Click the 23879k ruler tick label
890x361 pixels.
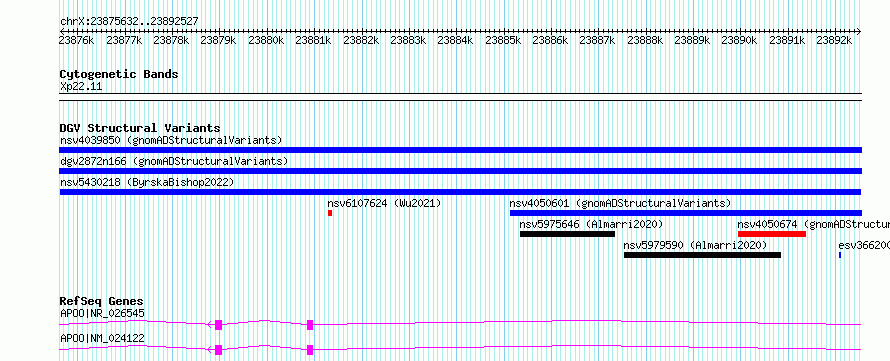219,40
